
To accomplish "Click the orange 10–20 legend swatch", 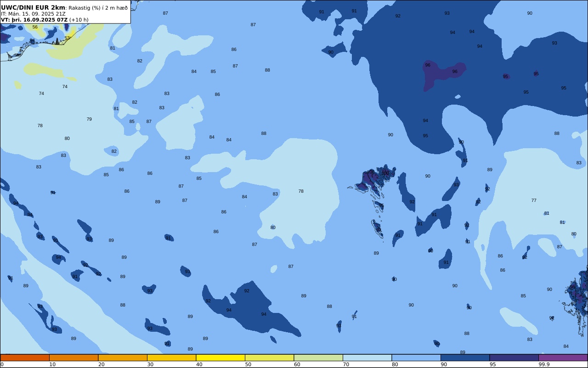I will pyautogui.click(x=73, y=357).
